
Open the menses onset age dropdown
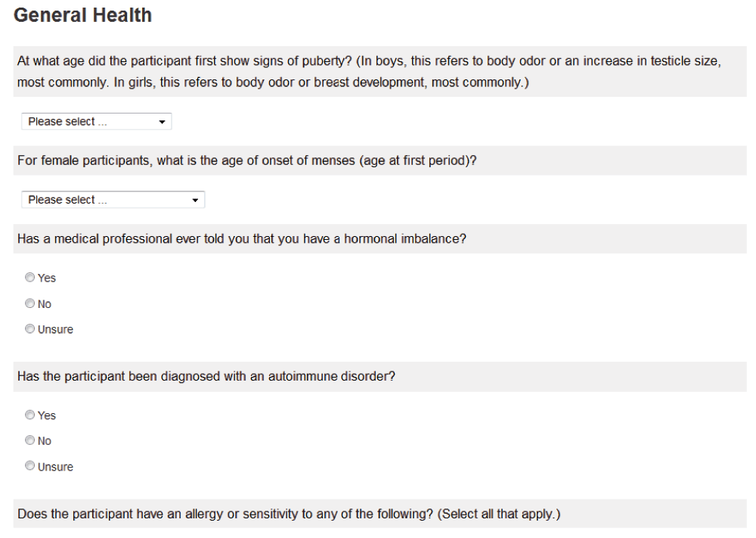(x=113, y=200)
